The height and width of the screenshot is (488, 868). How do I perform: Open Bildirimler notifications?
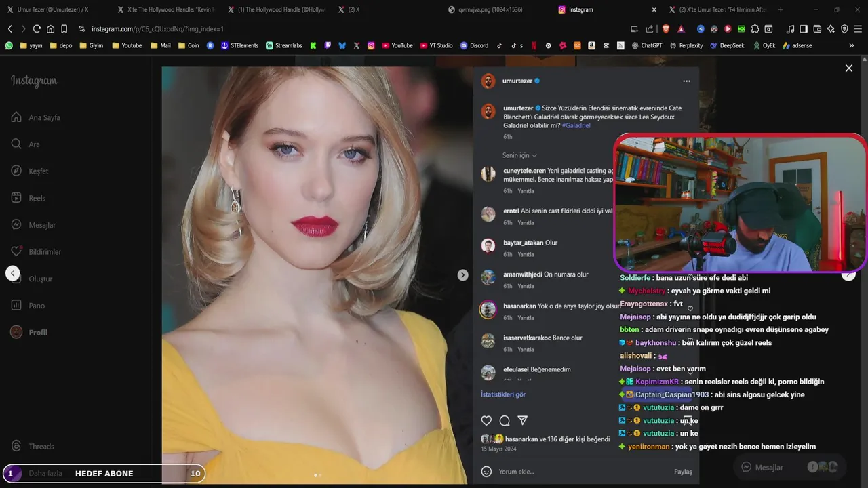(36, 251)
